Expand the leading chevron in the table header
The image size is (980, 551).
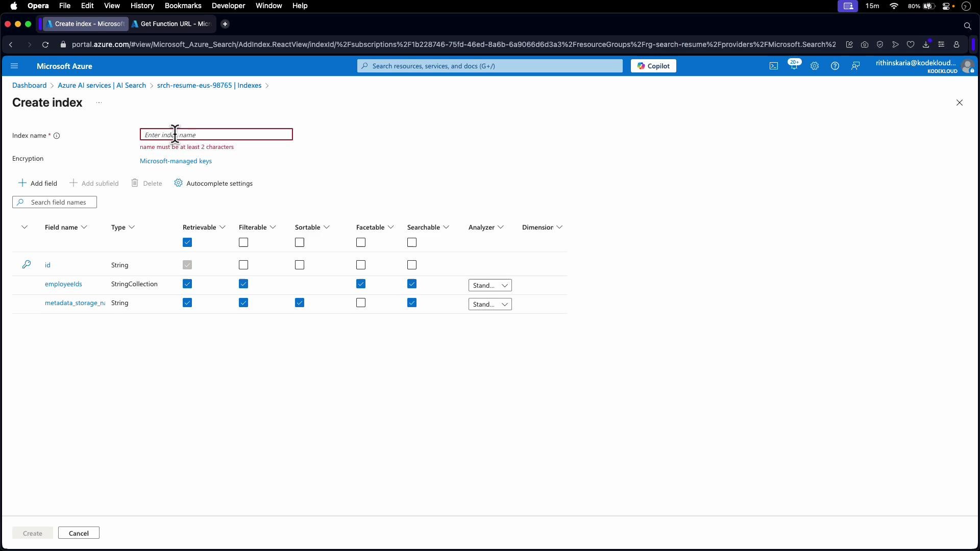coord(24,227)
